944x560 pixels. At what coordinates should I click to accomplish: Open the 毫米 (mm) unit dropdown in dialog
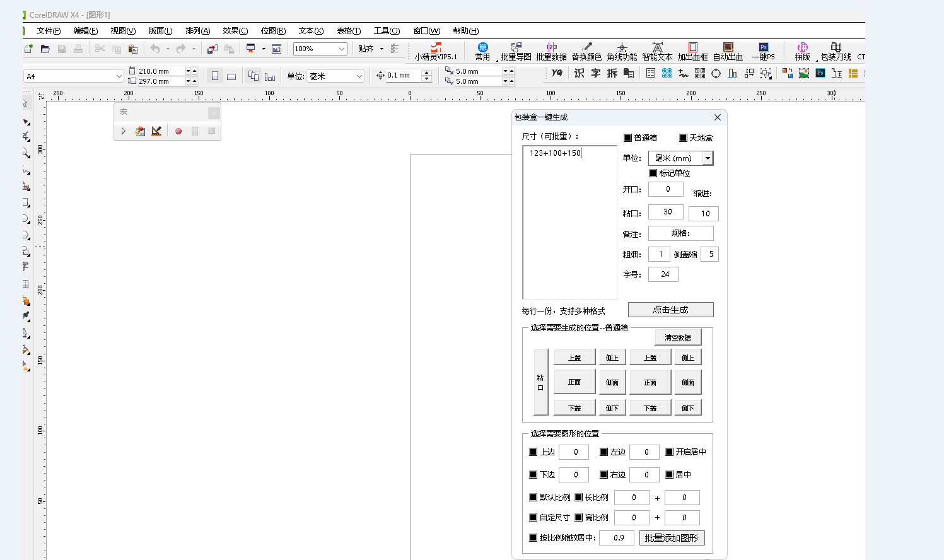(708, 158)
